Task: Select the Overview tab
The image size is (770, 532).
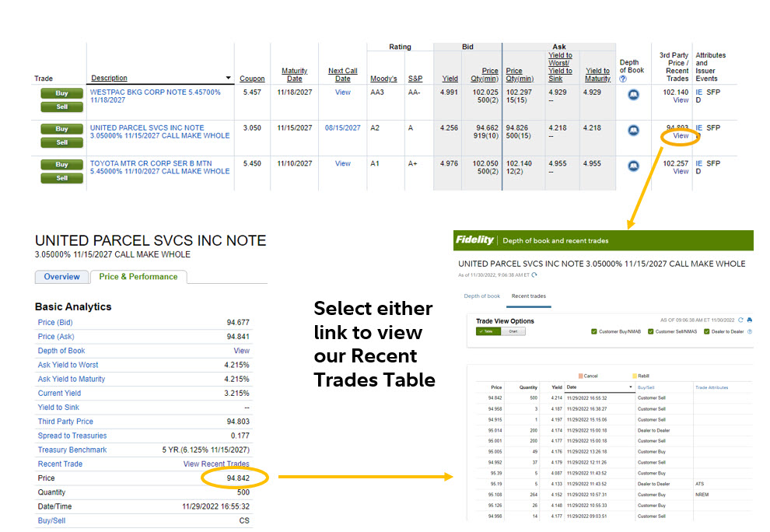Action: [x=61, y=277]
